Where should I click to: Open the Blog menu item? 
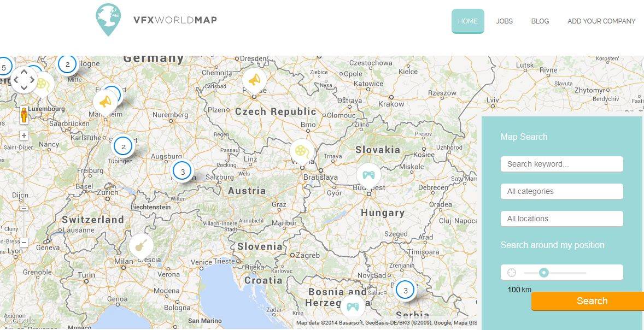[x=540, y=21]
